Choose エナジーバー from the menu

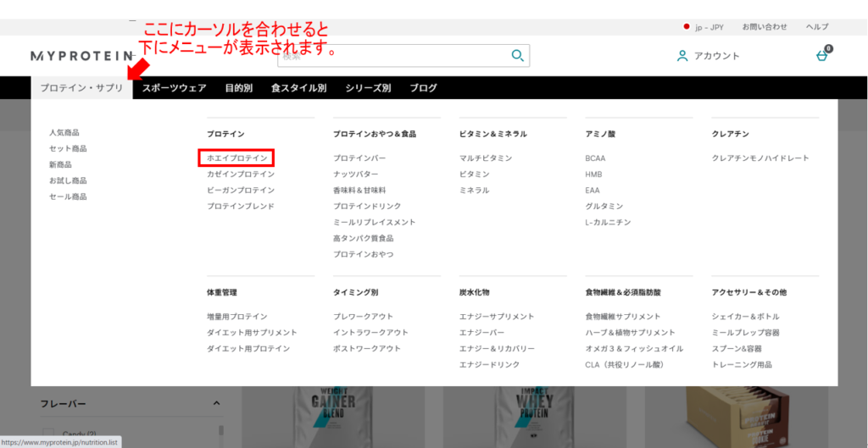coord(482,333)
